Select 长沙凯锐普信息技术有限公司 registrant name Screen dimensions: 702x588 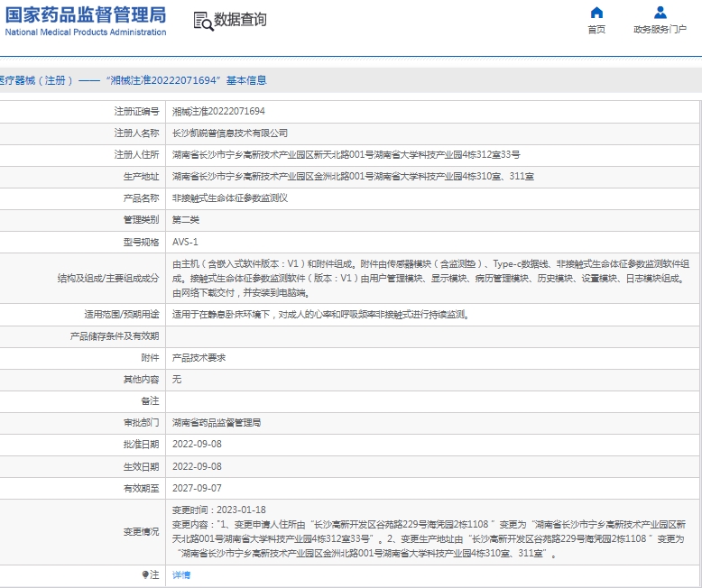coord(230,133)
